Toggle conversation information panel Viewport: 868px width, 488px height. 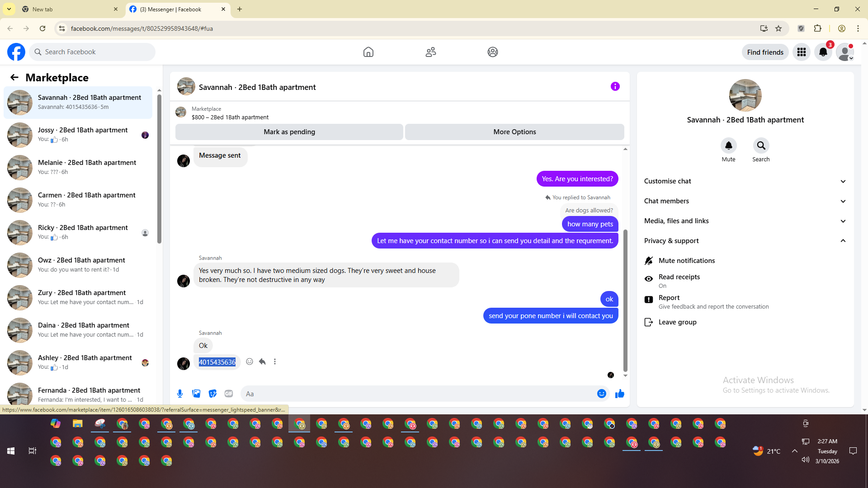(615, 86)
